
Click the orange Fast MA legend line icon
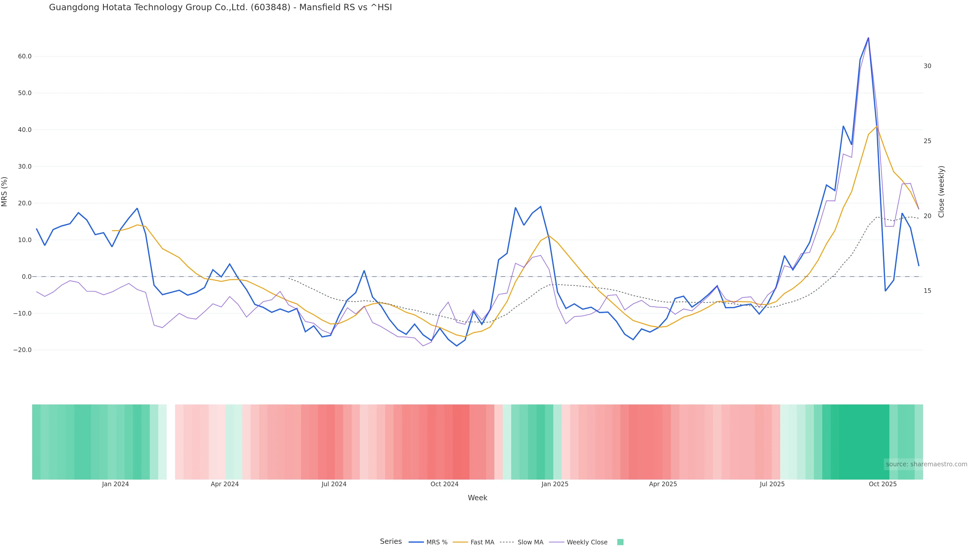460,542
